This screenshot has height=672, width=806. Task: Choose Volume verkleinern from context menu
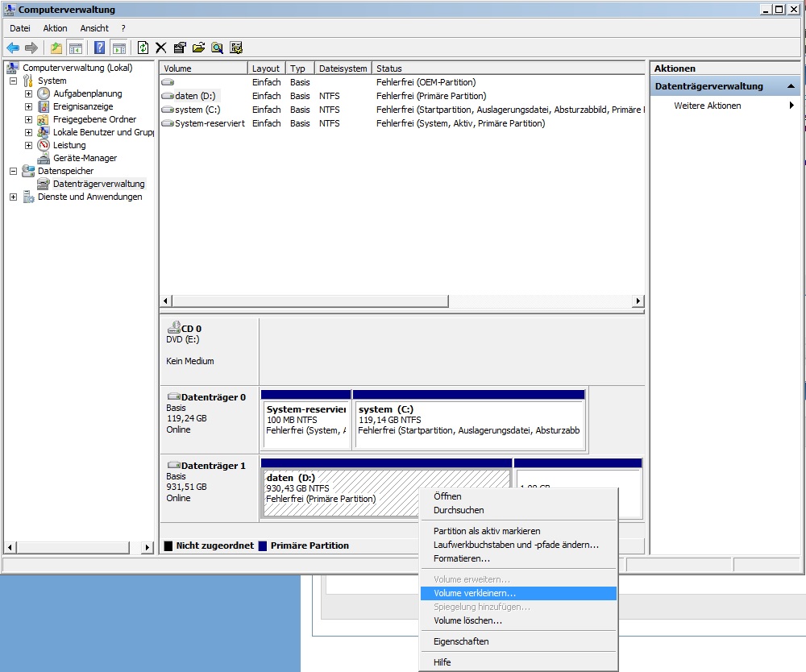point(518,593)
